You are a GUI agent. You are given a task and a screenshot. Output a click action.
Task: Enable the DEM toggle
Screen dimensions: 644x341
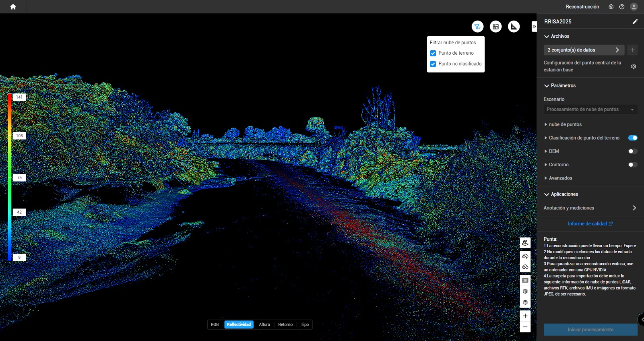(633, 151)
